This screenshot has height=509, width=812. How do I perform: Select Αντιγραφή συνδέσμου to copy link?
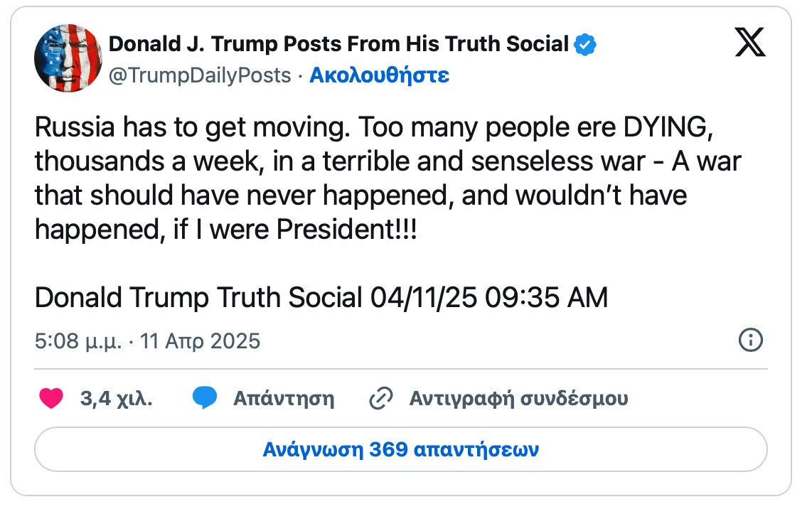518,398
